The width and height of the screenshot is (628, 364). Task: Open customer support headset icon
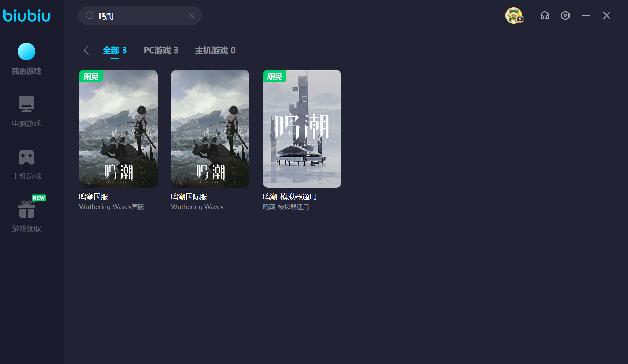(544, 15)
